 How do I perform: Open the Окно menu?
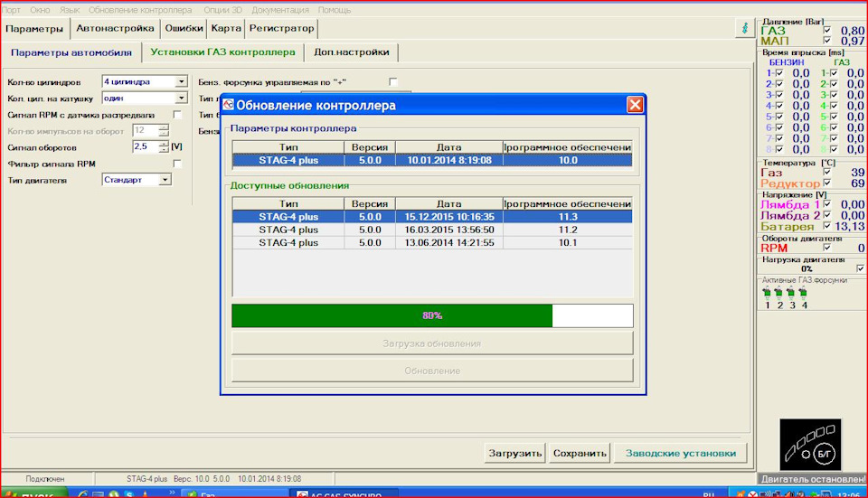pyautogui.click(x=40, y=10)
